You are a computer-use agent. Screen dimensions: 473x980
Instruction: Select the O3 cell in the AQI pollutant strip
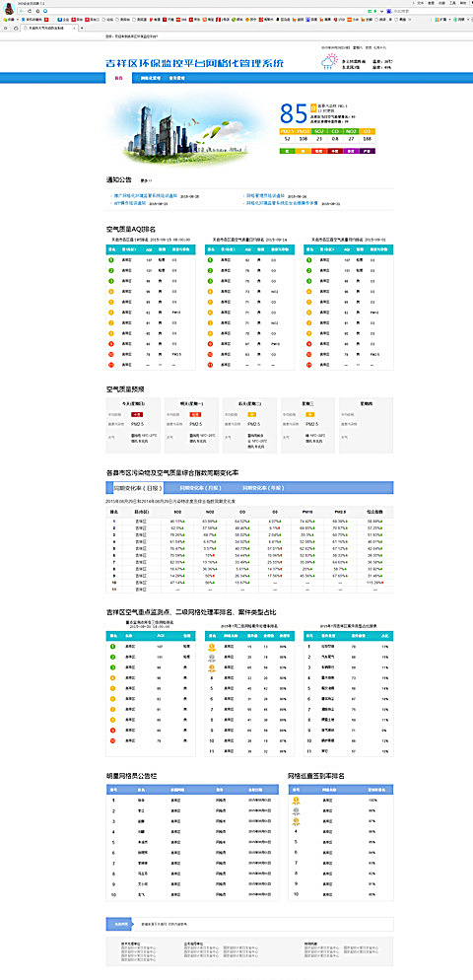click(368, 131)
